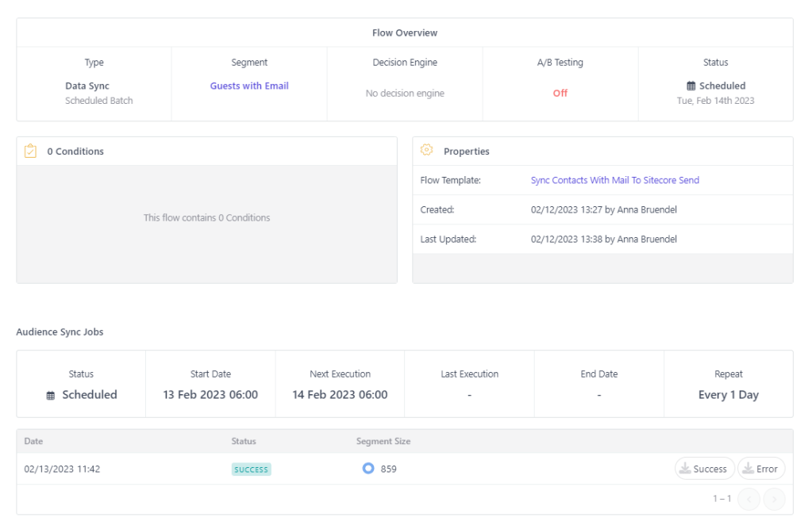Image resolution: width=812 pixels, height=529 pixels.
Task: Click the SUCCESS status badge
Action: pyautogui.click(x=251, y=470)
